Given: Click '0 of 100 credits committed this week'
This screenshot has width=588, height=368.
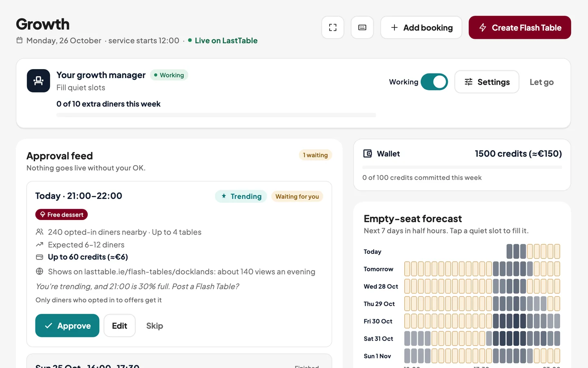Looking at the screenshot, I should [422, 177].
